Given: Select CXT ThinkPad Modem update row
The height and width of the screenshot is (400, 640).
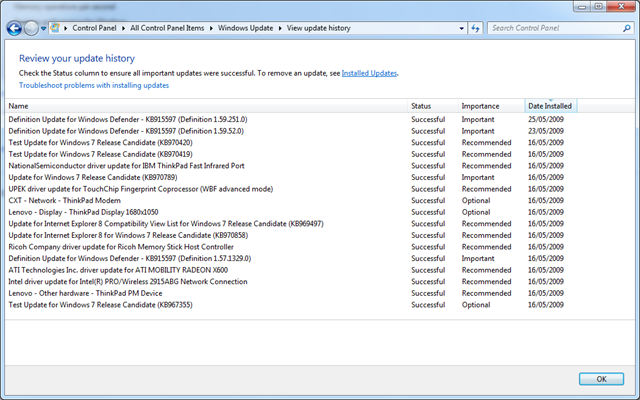Looking at the screenshot, I should point(291,200).
